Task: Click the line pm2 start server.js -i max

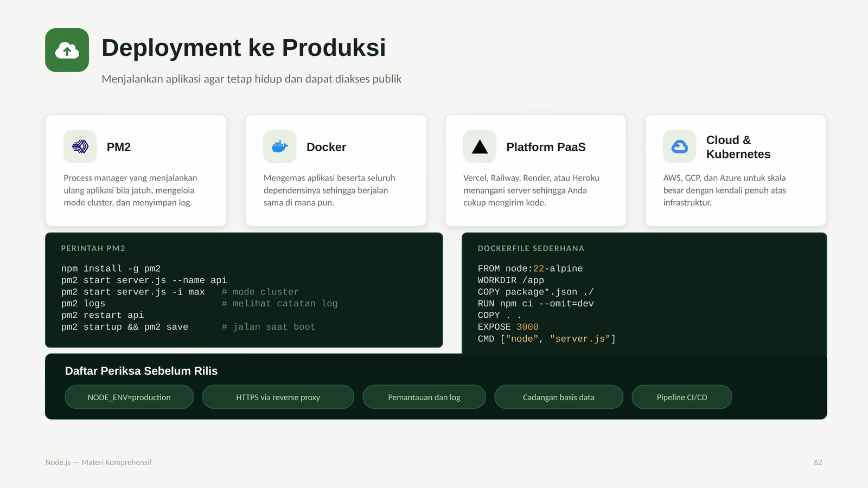Action: click(x=133, y=292)
